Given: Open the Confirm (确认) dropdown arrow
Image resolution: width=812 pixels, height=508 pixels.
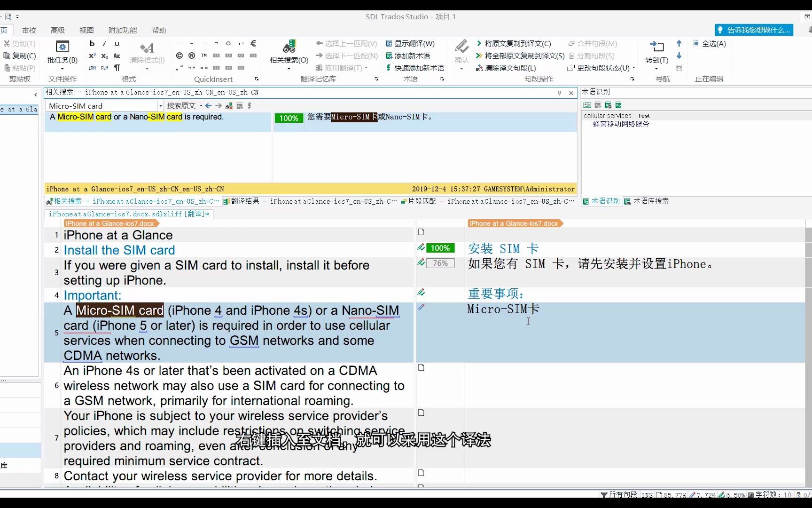Looking at the screenshot, I should point(461,69).
